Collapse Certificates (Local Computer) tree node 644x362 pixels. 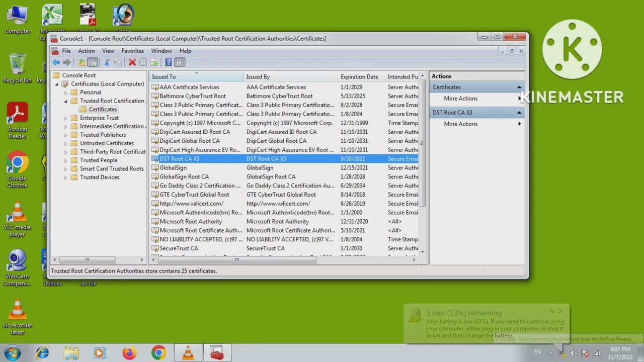click(57, 84)
